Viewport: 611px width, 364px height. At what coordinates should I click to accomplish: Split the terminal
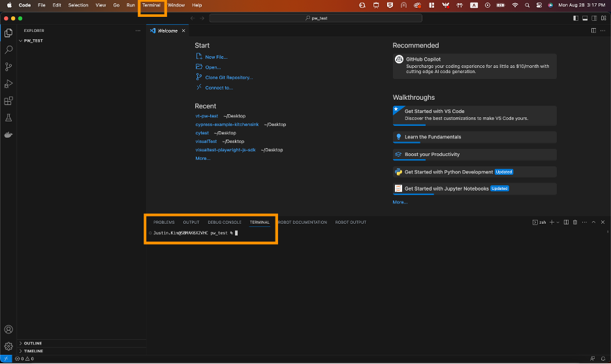566,222
